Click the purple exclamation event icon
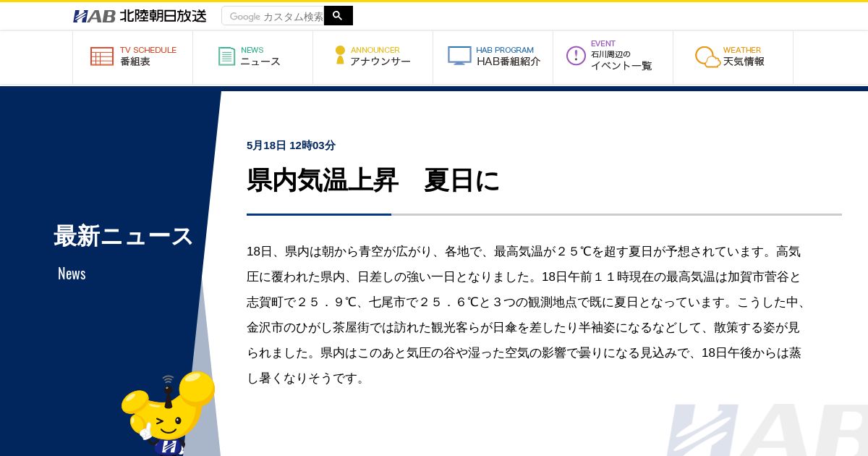This screenshot has width=868, height=456. 576,56
